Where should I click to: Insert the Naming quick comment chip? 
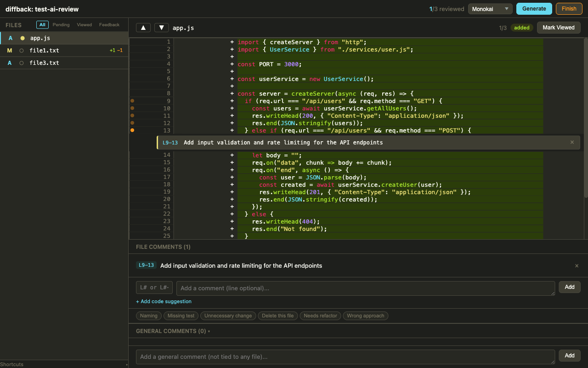pyautogui.click(x=149, y=316)
